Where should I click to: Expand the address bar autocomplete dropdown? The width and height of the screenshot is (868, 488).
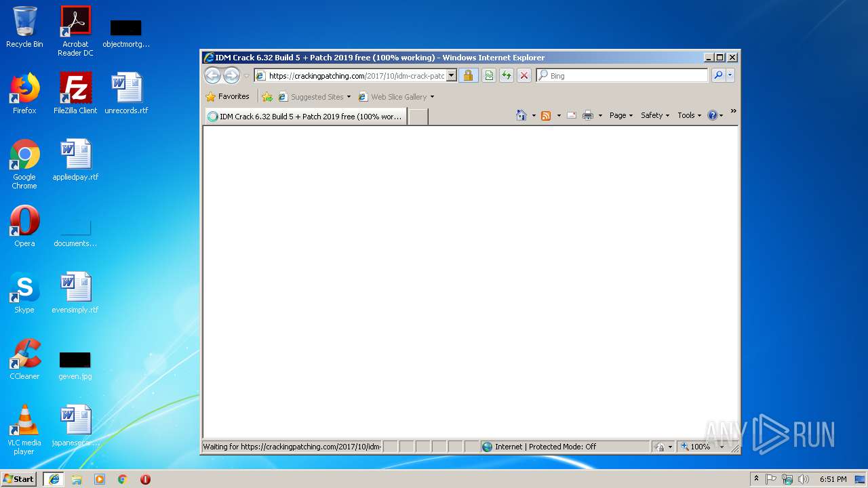click(452, 76)
